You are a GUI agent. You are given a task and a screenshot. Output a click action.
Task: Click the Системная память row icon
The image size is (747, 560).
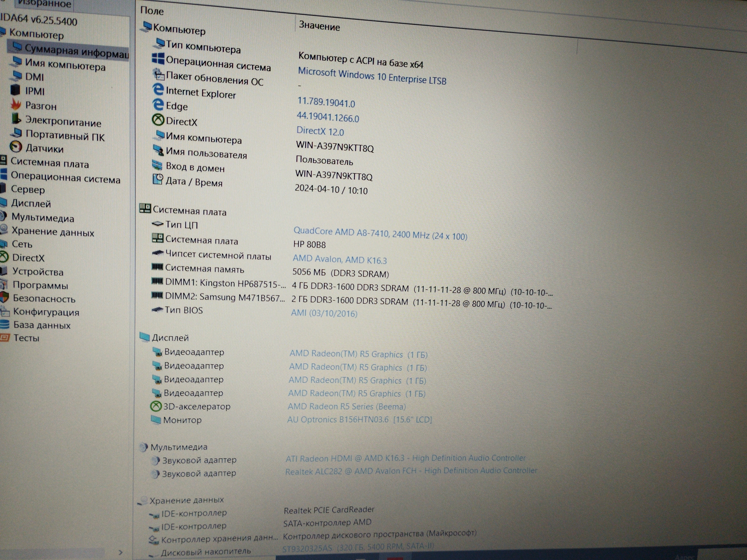pos(157,267)
